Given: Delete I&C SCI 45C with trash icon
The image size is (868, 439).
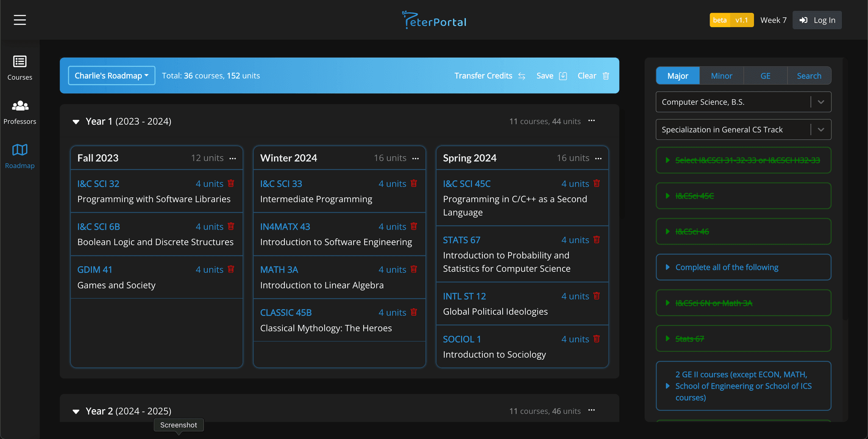Looking at the screenshot, I should (x=597, y=183).
